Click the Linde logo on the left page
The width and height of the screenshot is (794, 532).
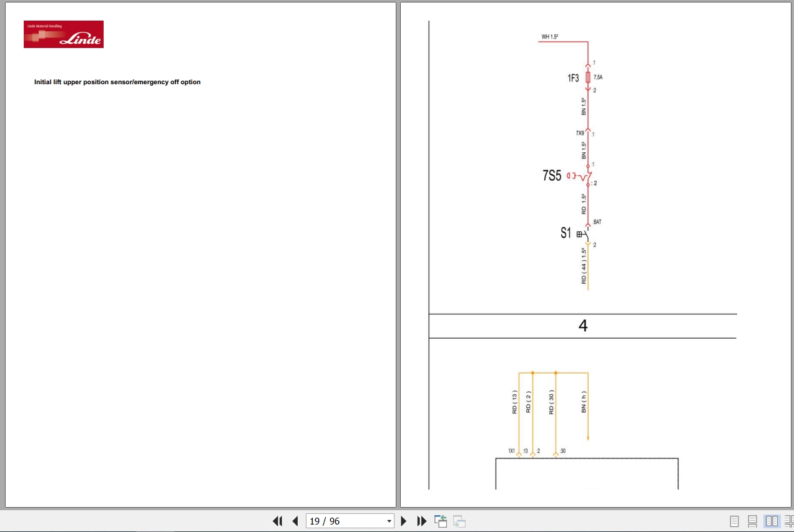64,34
